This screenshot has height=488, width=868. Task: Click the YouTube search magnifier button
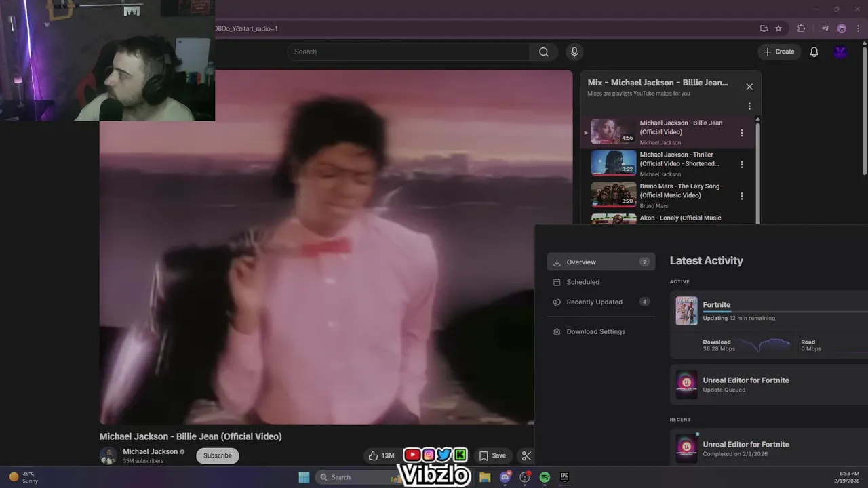pyautogui.click(x=544, y=52)
